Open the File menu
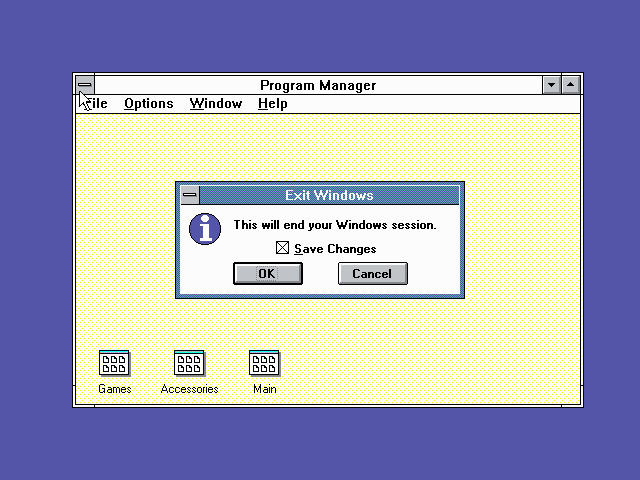 coord(95,103)
